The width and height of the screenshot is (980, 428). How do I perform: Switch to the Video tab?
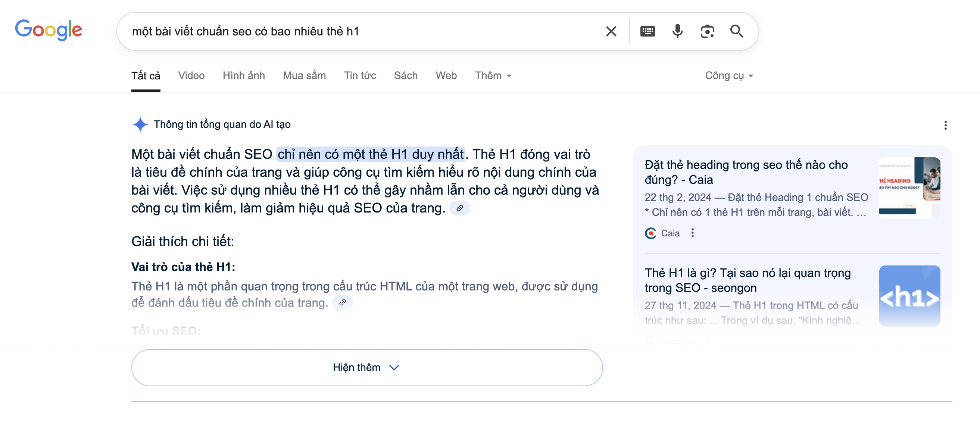coord(191,76)
